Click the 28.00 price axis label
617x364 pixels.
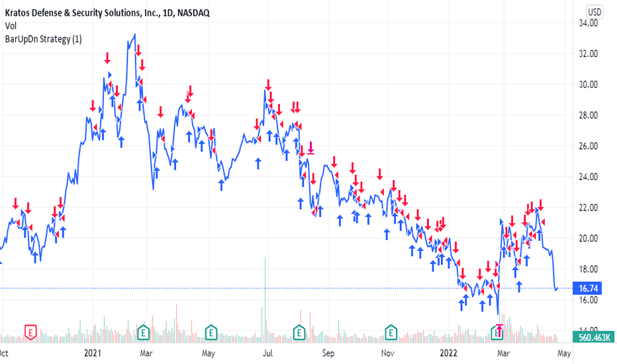[x=589, y=115]
